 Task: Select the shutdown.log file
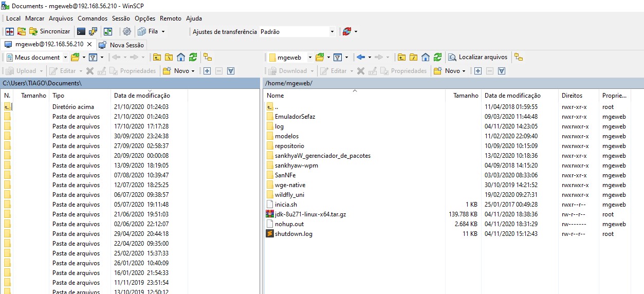point(293,234)
